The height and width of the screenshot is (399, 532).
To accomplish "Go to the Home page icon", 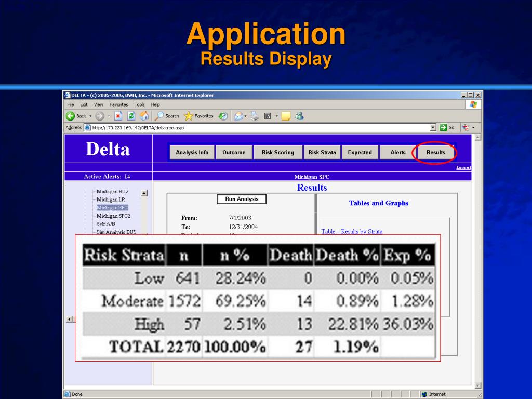I will point(144,116).
